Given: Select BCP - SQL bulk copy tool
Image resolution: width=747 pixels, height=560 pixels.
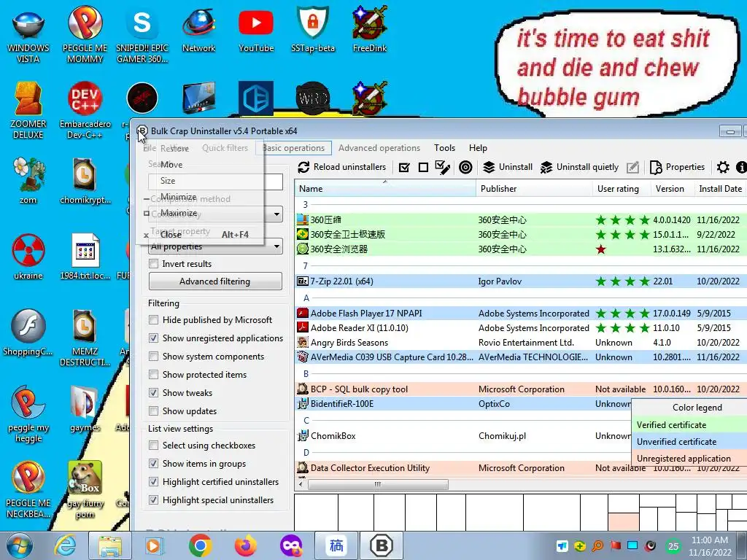Looking at the screenshot, I should pos(521,389).
